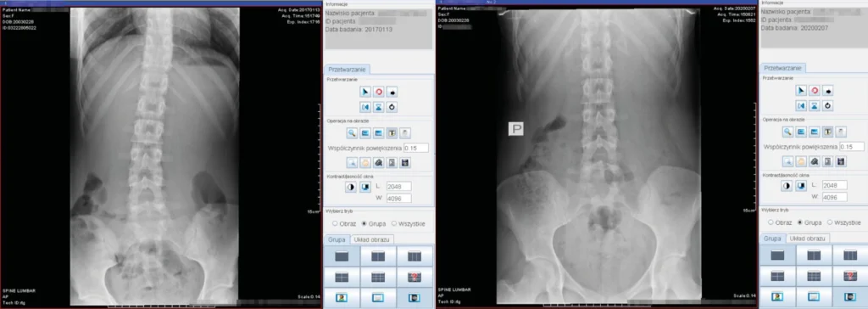Select text 'T' annotation tool in 2017 study panel
This screenshot has height=309, width=868.
pos(392,133)
